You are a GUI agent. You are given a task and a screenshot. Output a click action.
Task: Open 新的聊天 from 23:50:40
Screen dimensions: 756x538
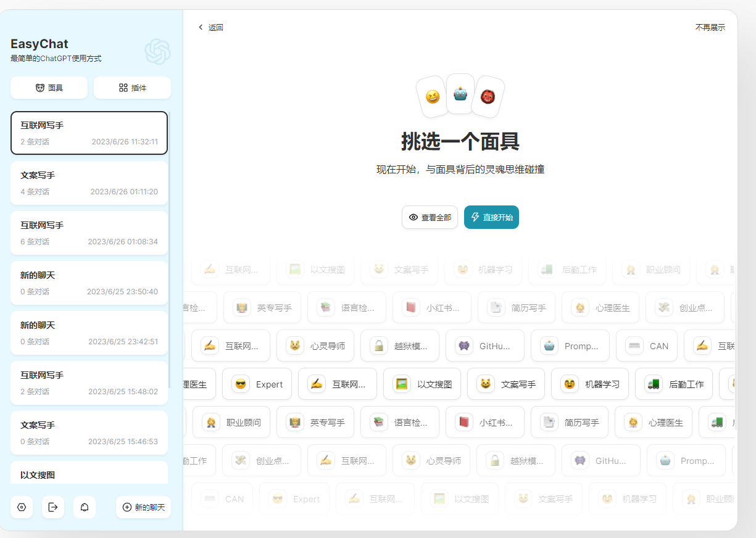[x=89, y=283]
